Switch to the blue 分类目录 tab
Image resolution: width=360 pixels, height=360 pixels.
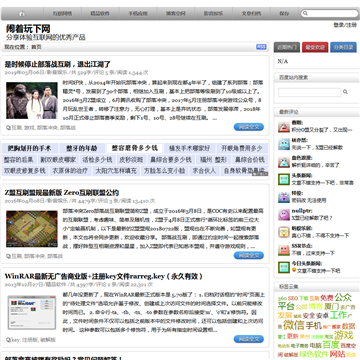click(x=343, y=47)
